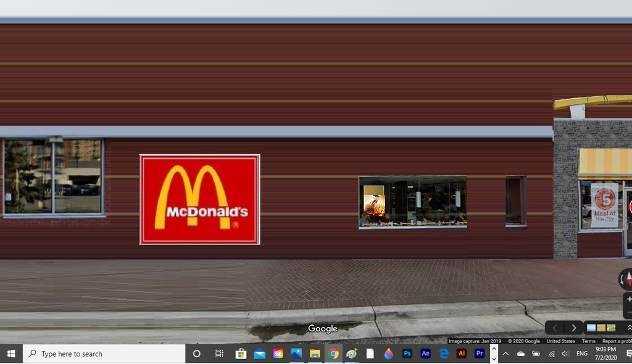Open the blank document taskbar icon
632x364 pixels.
[370, 354]
